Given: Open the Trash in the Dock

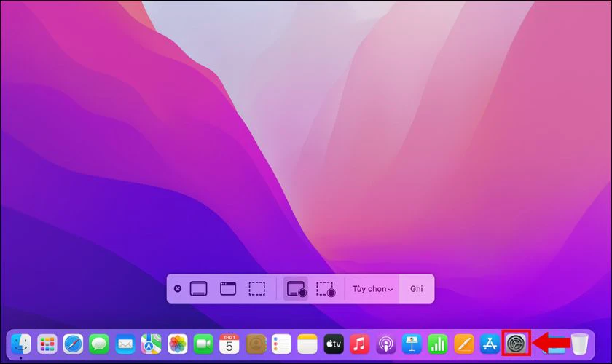Looking at the screenshot, I should coord(580,344).
